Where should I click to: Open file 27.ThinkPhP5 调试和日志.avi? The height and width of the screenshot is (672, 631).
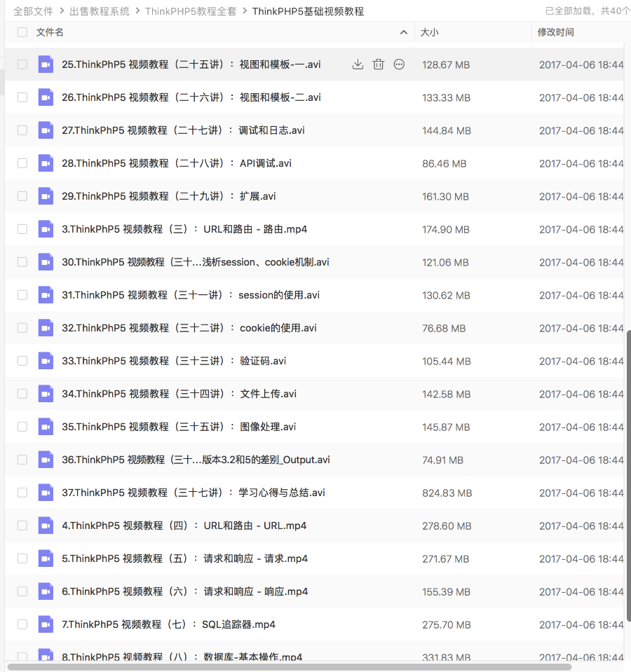pos(183,130)
